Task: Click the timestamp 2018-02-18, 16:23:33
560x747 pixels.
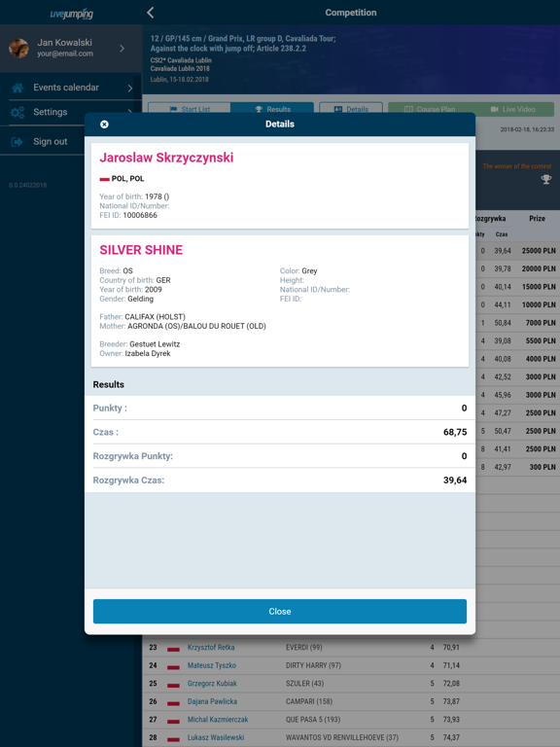Action: pyautogui.click(x=527, y=129)
